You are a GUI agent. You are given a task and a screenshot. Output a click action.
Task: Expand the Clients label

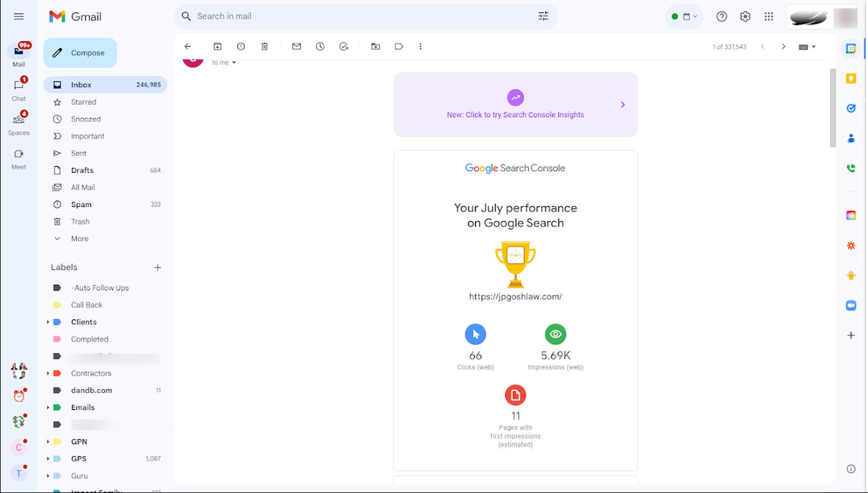point(48,322)
